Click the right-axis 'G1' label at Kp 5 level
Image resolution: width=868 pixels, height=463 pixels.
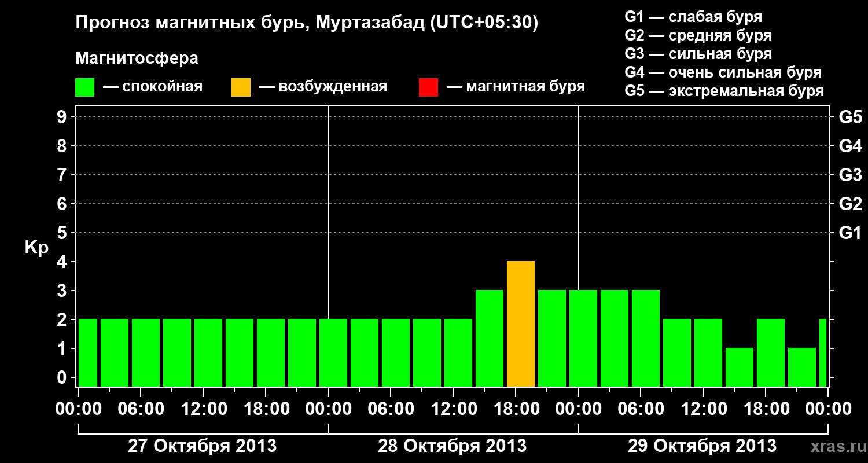pos(851,233)
